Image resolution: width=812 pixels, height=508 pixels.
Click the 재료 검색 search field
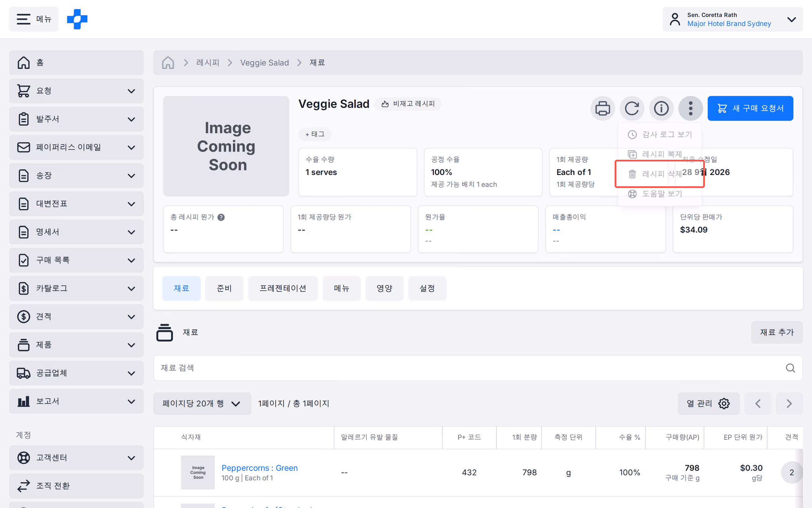tap(478, 368)
